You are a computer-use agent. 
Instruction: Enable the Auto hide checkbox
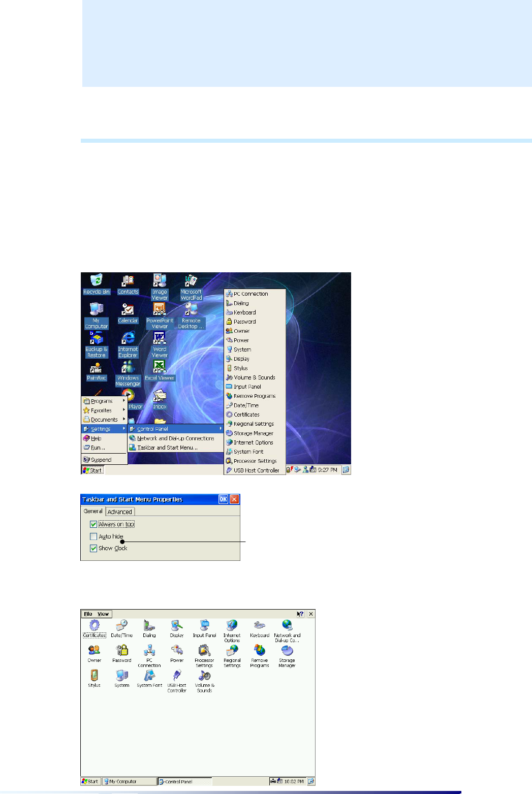coord(93,536)
